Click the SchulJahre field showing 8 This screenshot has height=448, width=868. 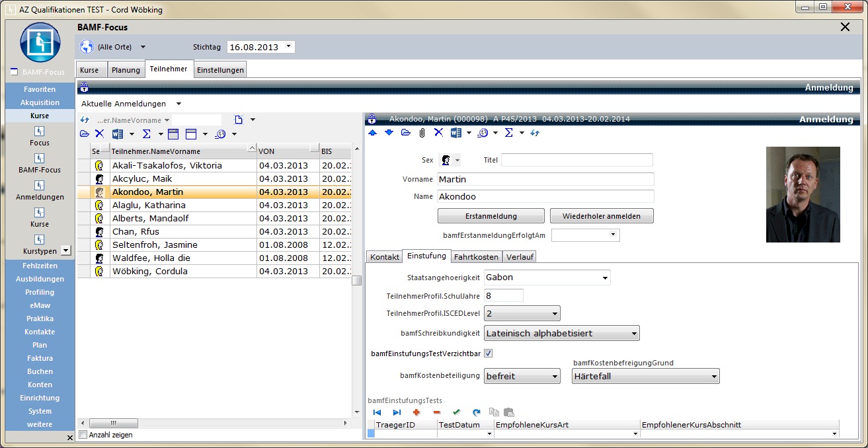pos(504,295)
